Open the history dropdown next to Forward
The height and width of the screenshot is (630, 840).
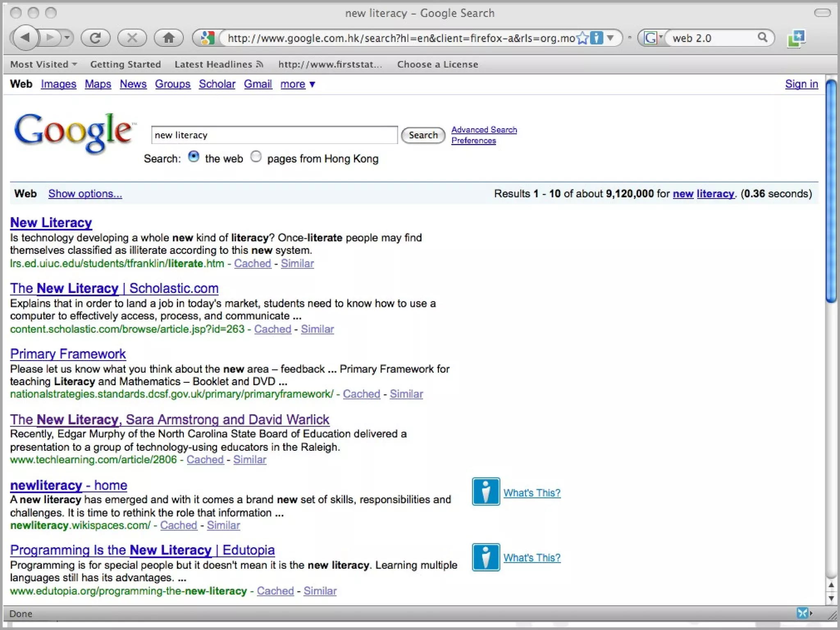point(67,38)
